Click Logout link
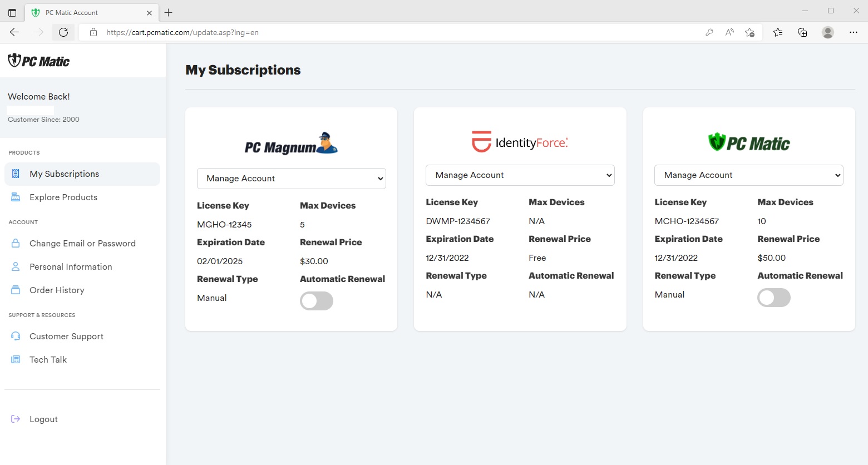The height and width of the screenshot is (465, 868). pos(82,419)
